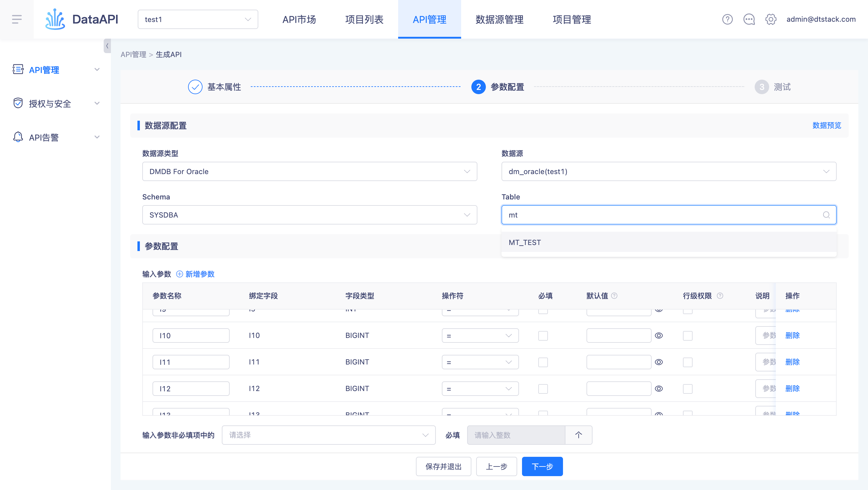Click the search icon in Table field
Viewport: 868px width, 490px height.
point(826,215)
